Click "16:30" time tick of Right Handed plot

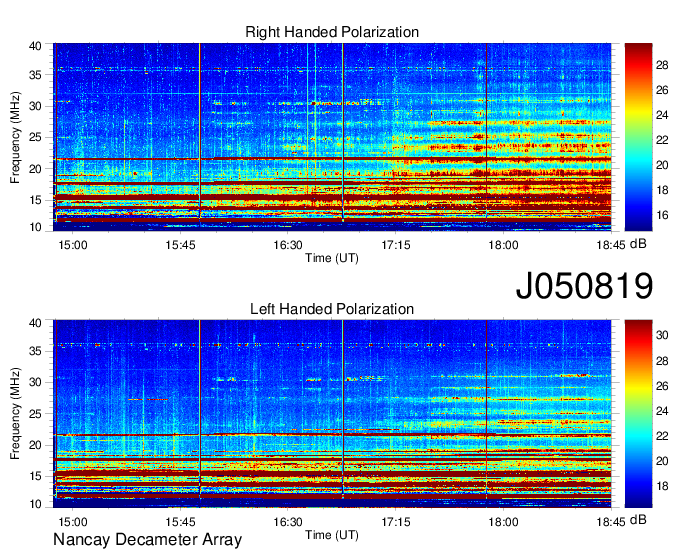click(x=288, y=245)
